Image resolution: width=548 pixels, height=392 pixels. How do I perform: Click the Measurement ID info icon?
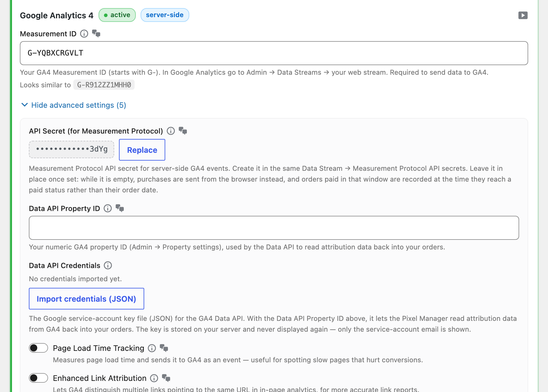(84, 34)
